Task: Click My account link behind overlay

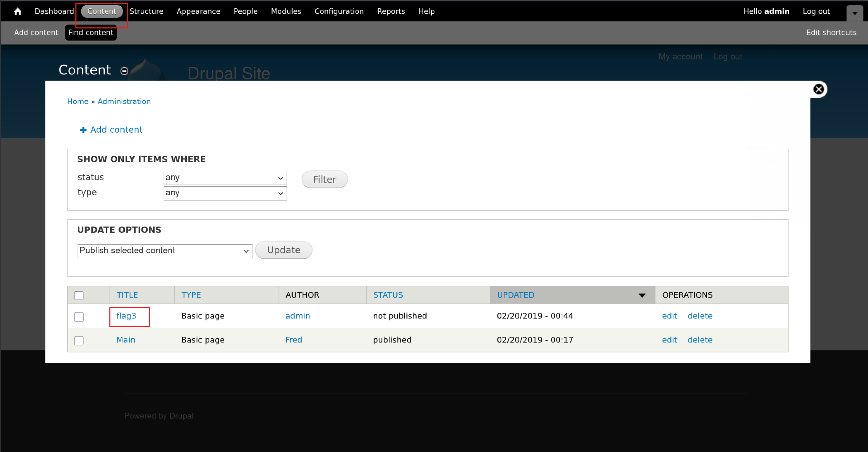Action: click(680, 57)
